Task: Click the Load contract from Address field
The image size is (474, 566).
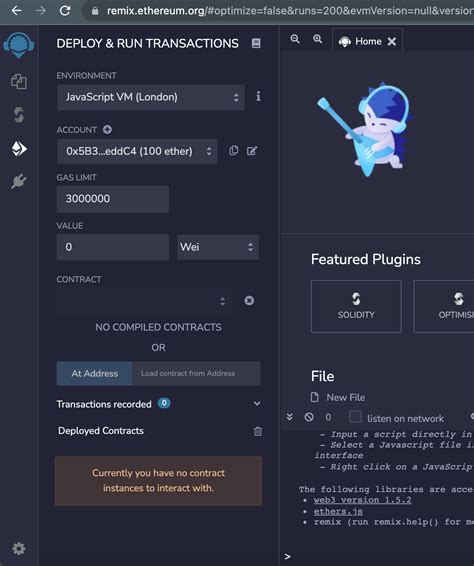Action: pos(196,374)
